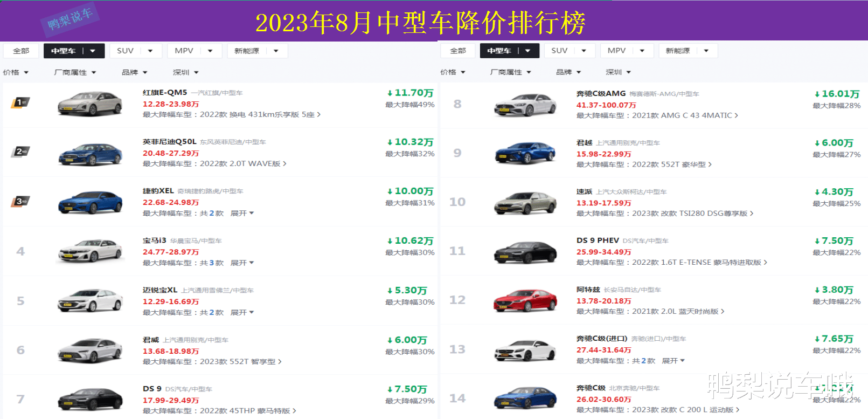Click the rank 2 silver badge icon

tap(20, 152)
